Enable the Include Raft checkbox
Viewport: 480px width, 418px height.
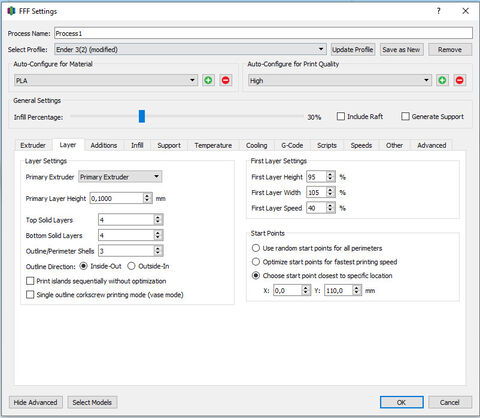click(x=341, y=116)
